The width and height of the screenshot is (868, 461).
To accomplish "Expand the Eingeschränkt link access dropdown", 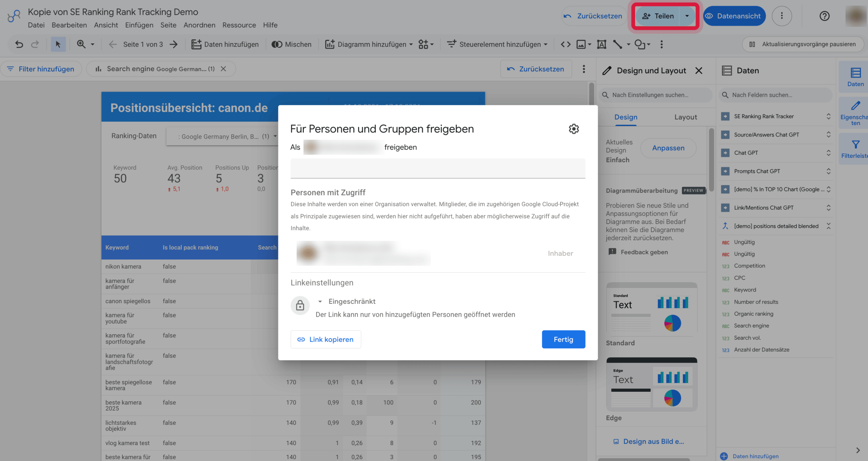I will pos(347,301).
